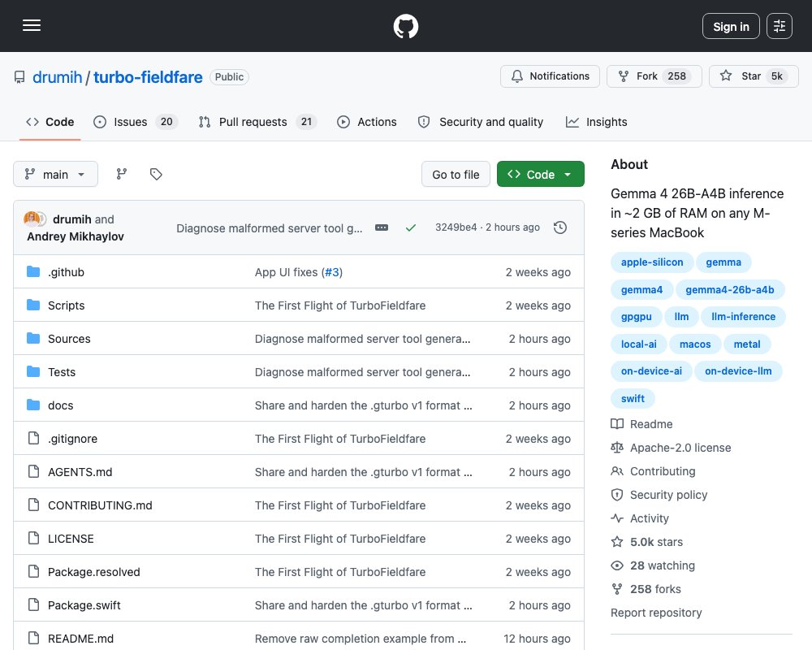Select the llm topic tag
812x650 pixels.
click(681, 317)
